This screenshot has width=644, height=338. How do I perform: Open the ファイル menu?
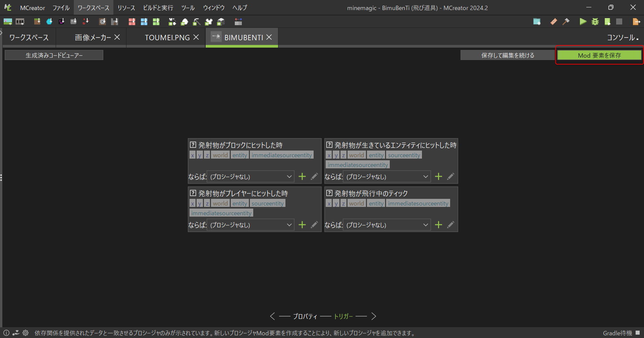point(61,8)
